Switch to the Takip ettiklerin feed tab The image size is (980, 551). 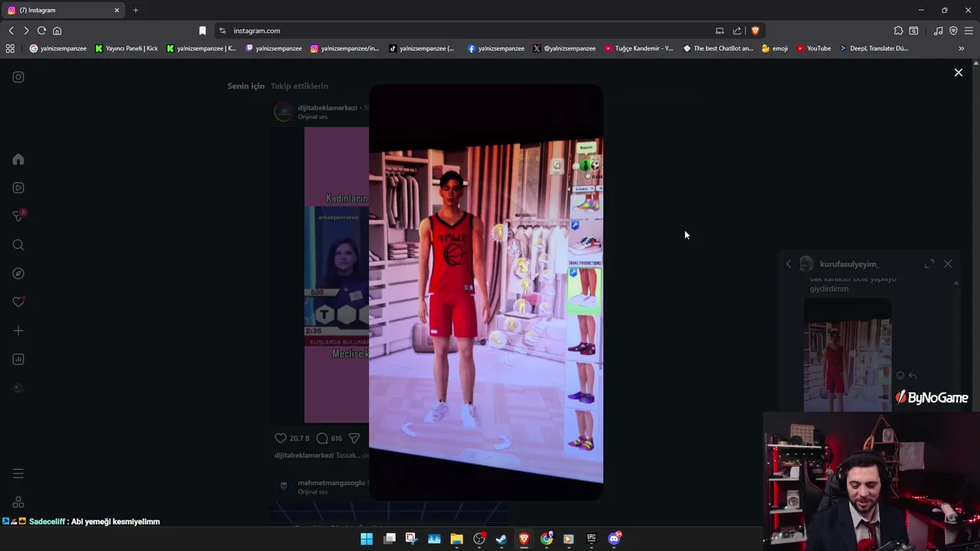(x=299, y=86)
